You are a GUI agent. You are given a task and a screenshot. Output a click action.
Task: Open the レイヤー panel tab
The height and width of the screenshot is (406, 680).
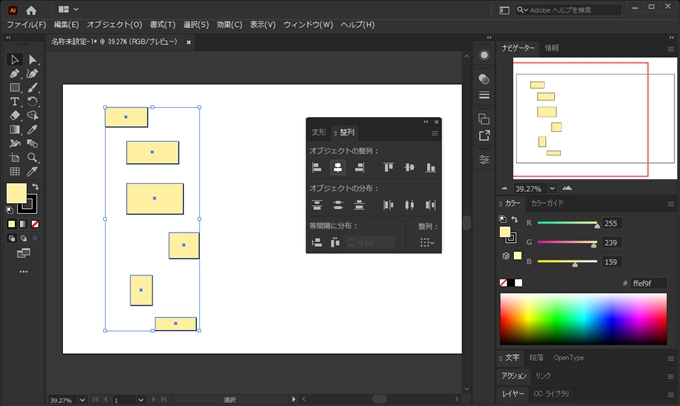pos(513,393)
